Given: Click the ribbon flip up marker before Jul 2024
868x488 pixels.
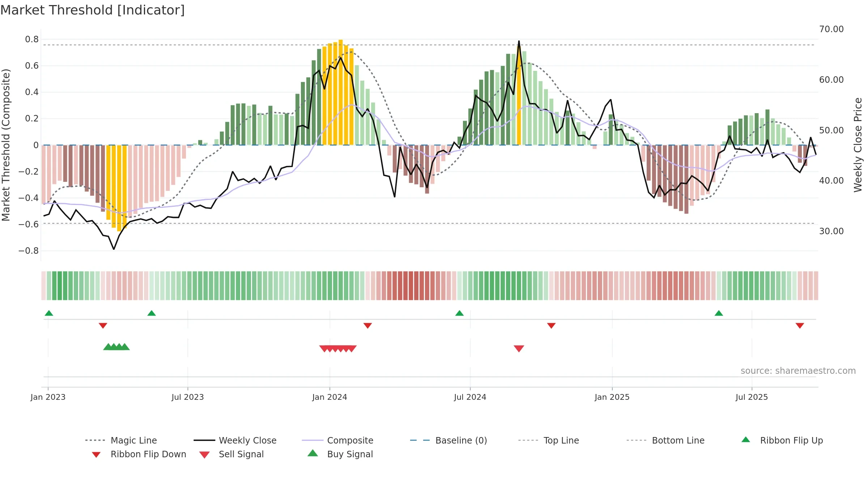Looking at the screenshot, I should [x=459, y=313].
